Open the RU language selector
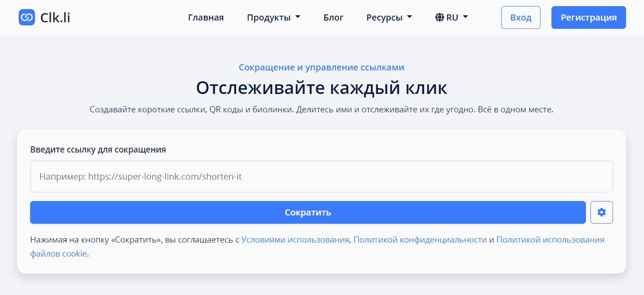644x295 pixels. click(x=452, y=17)
